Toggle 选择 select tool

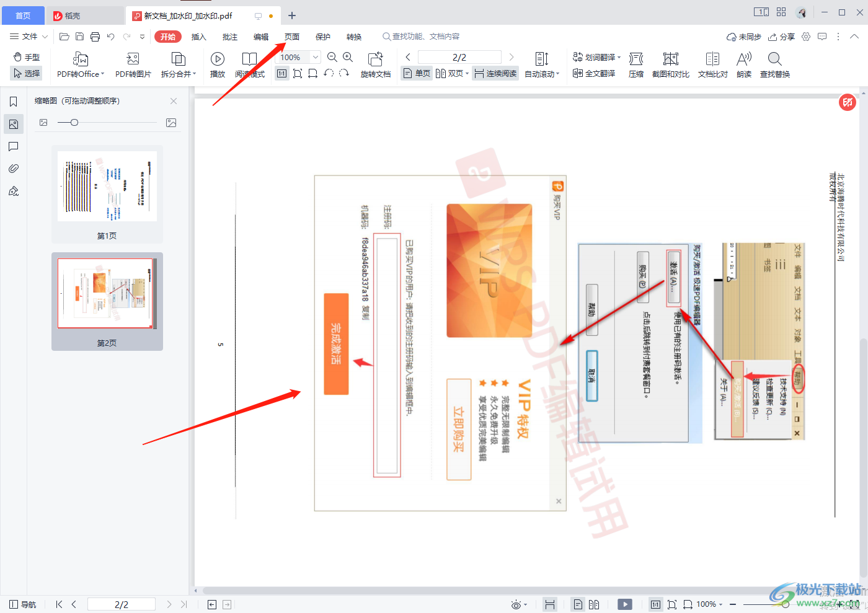(27, 74)
